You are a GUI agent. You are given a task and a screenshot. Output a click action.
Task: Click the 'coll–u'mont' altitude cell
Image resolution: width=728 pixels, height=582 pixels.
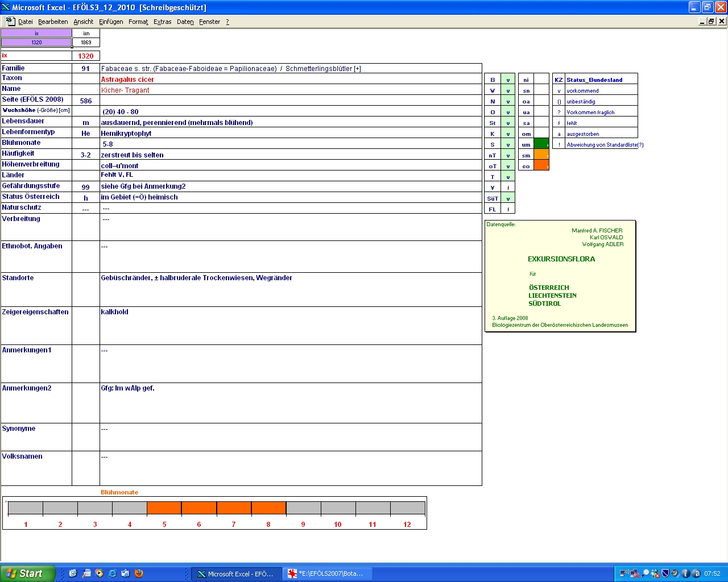point(291,165)
